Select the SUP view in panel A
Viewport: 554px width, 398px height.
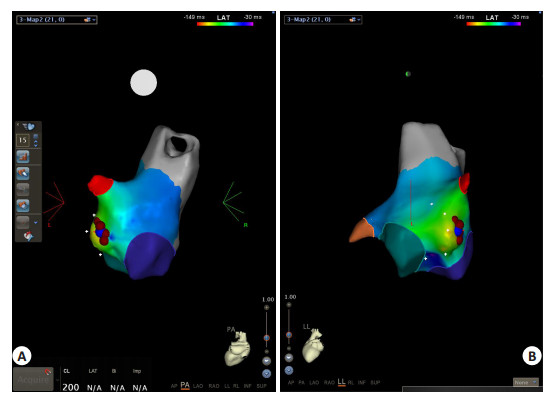pos(261,386)
